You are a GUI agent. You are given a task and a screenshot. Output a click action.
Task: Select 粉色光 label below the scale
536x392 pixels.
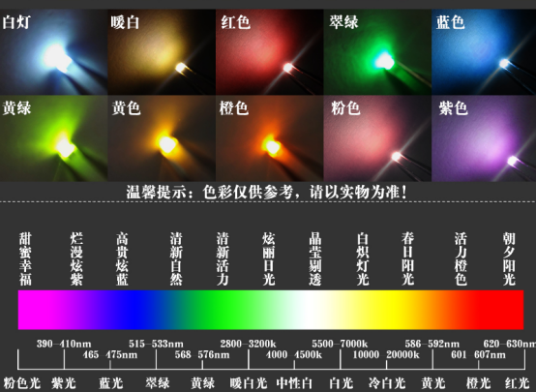pyautogui.click(x=22, y=383)
